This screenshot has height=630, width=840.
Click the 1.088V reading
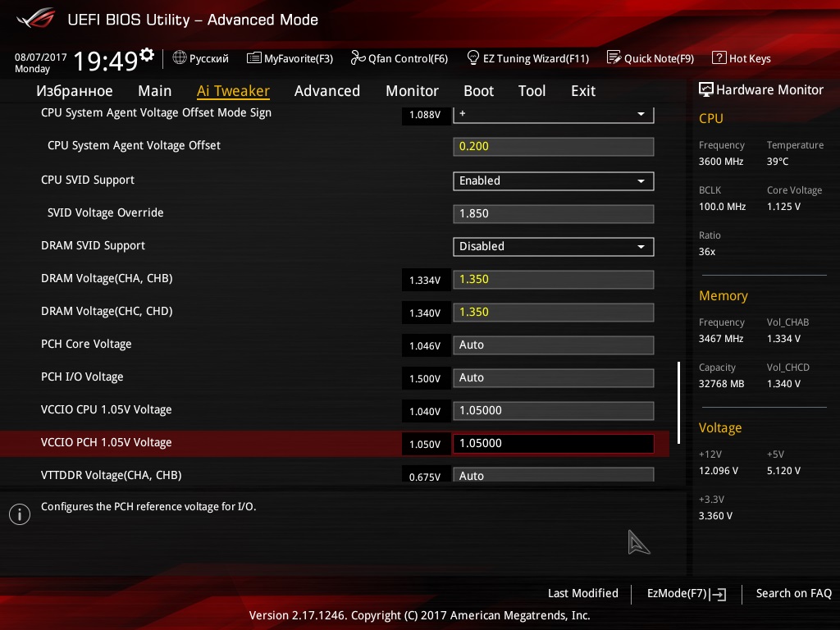coord(425,115)
